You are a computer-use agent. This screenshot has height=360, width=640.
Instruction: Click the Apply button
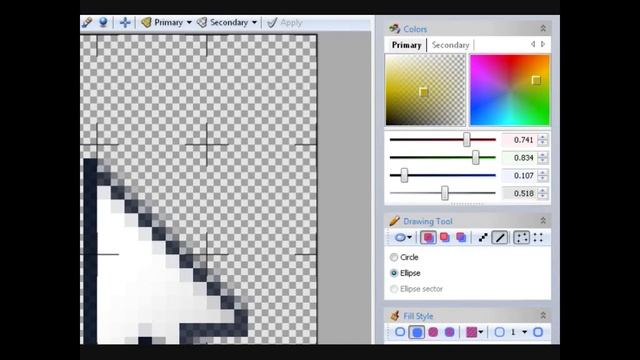point(284,22)
